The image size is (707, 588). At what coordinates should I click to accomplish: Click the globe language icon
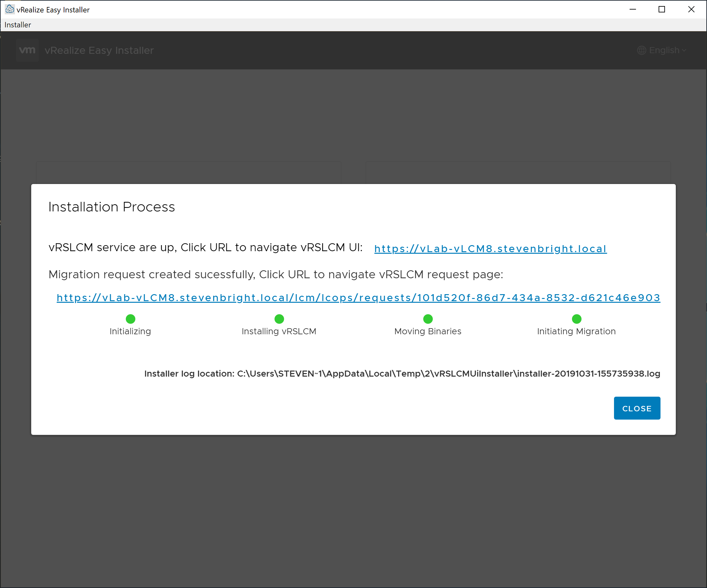pyautogui.click(x=641, y=50)
